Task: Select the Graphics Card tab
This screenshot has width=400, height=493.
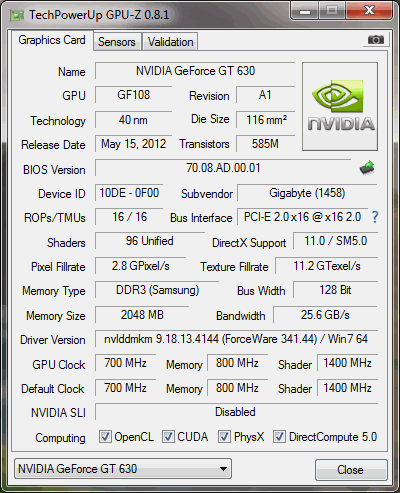Action: tap(52, 40)
